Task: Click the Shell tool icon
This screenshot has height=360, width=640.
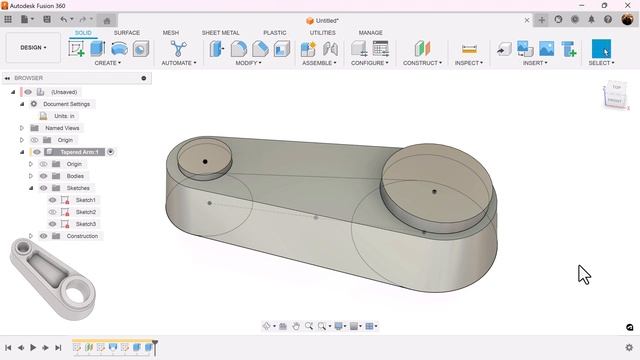Action: (x=282, y=49)
